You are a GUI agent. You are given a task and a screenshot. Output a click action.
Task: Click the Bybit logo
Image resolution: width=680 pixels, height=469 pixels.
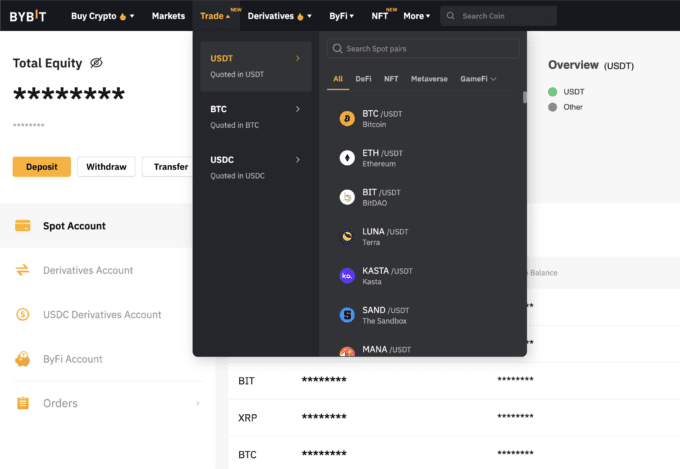pos(28,16)
